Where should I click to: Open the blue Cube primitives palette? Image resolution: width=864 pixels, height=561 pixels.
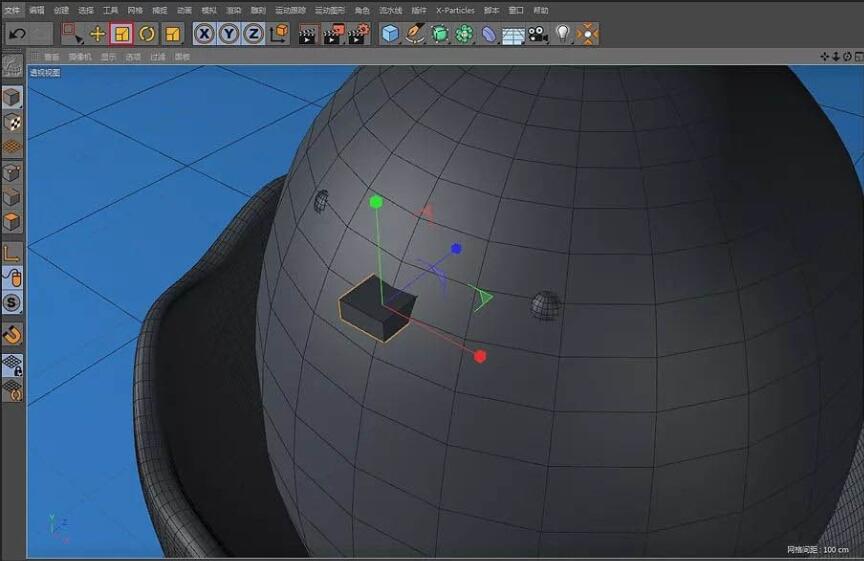390,34
